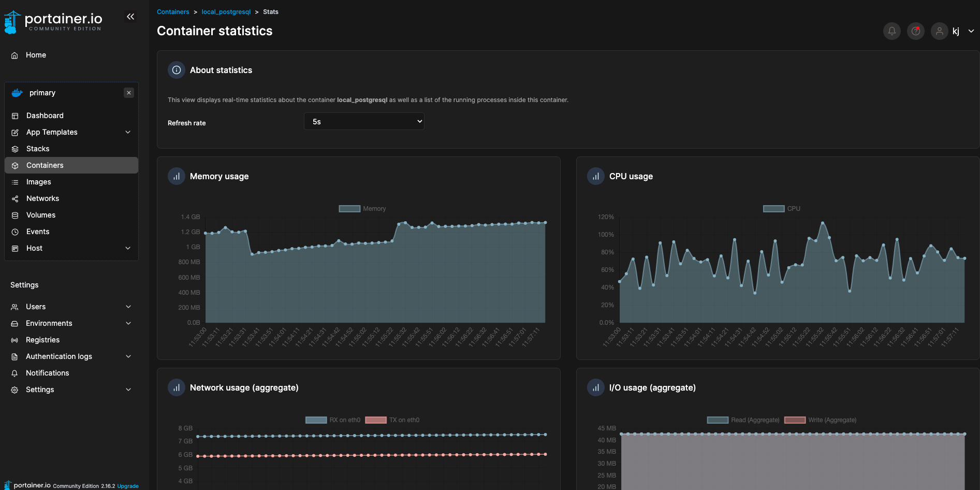The width and height of the screenshot is (980, 490).
Task: Click the About statistics heading
Action: point(221,70)
